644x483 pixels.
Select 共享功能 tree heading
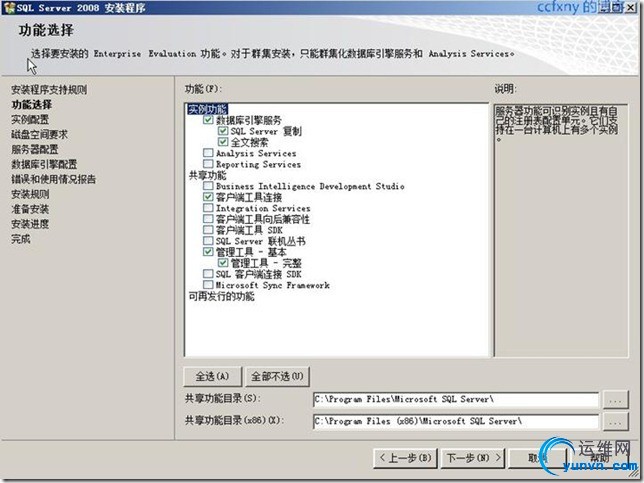207,175
